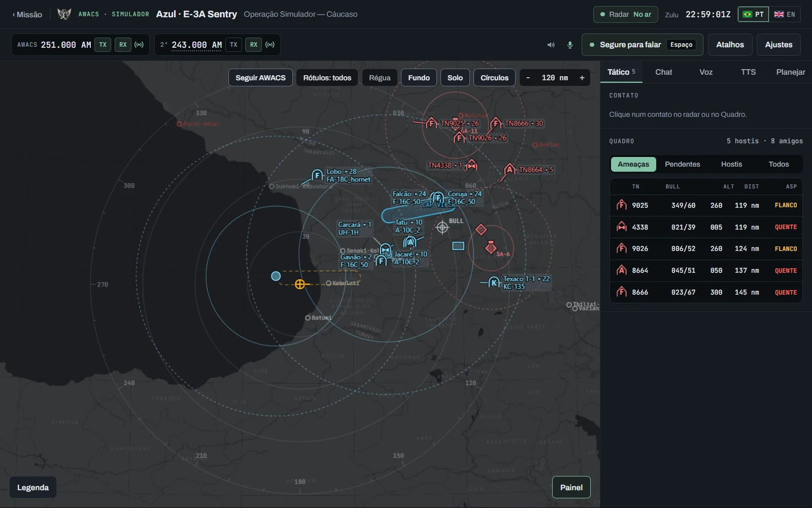Select hostile TN8664 attack aircraft symbol
Viewport: 812px width, 508px height.
click(x=510, y=170)
